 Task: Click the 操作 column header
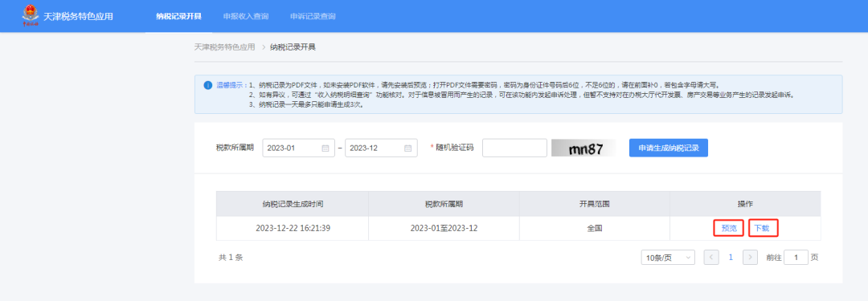745,204
